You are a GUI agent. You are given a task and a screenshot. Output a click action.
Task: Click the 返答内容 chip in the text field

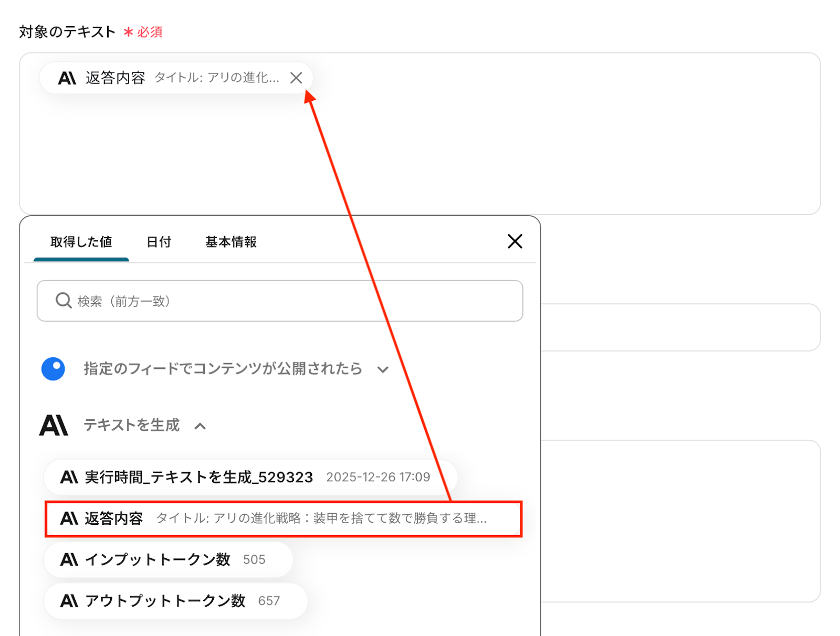176,78
